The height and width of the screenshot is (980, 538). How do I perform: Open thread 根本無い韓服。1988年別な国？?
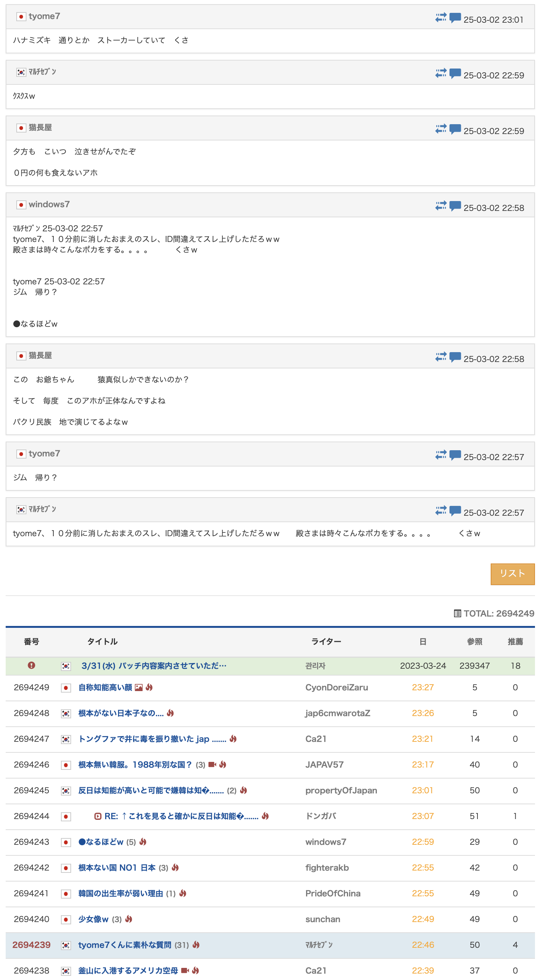click(x=135, y=765)
